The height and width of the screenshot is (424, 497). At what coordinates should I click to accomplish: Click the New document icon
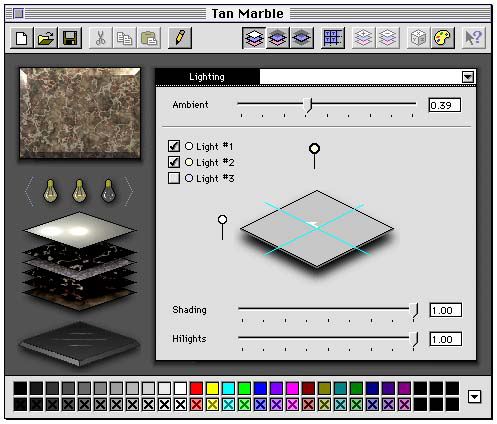coord(22,38)
